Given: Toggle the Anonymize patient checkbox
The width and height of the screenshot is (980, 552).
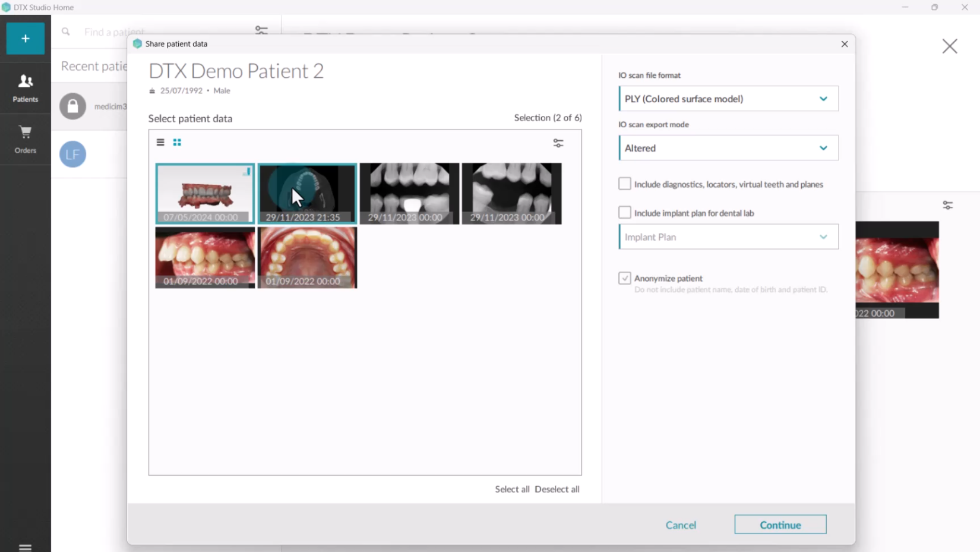Looking at the screenshot, I should (624, 278).
